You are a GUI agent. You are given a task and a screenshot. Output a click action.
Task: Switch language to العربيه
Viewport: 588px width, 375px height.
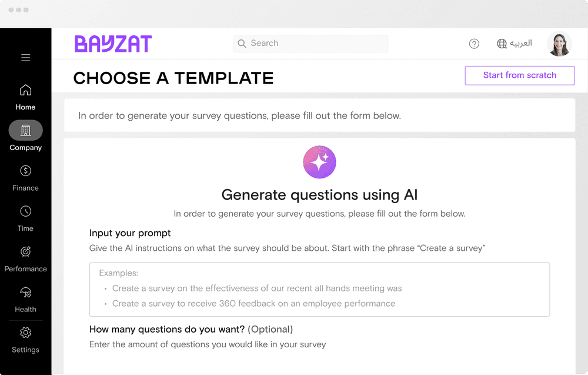(521, 43)
